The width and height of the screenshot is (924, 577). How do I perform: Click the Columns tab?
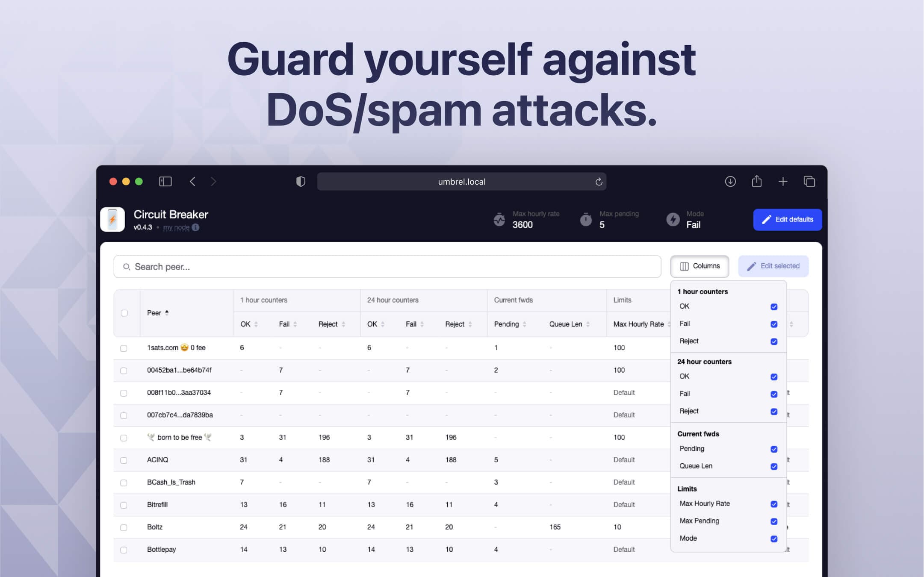(700, 266)
